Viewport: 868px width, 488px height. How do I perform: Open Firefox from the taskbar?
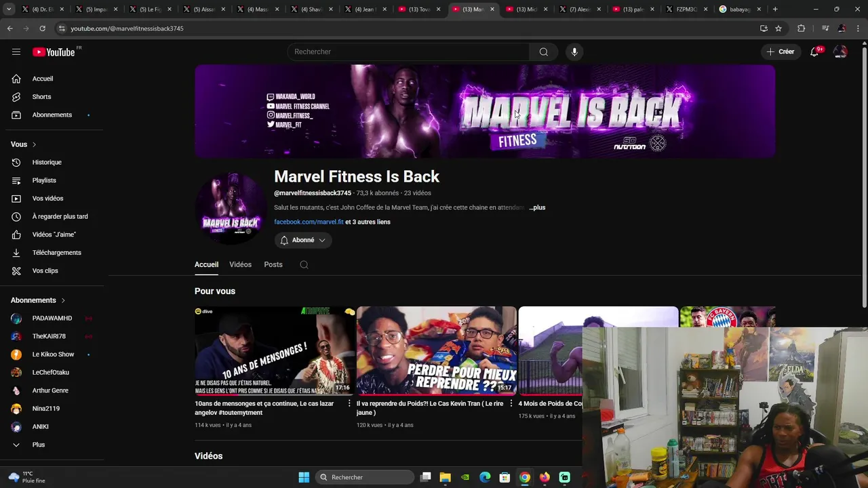pos(545,477)
